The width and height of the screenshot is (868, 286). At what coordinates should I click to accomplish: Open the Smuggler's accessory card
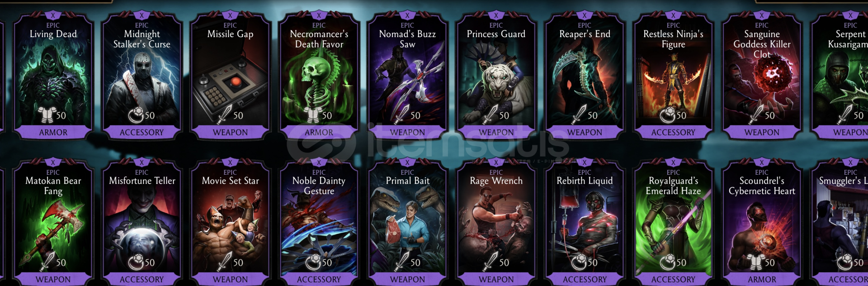840,222
